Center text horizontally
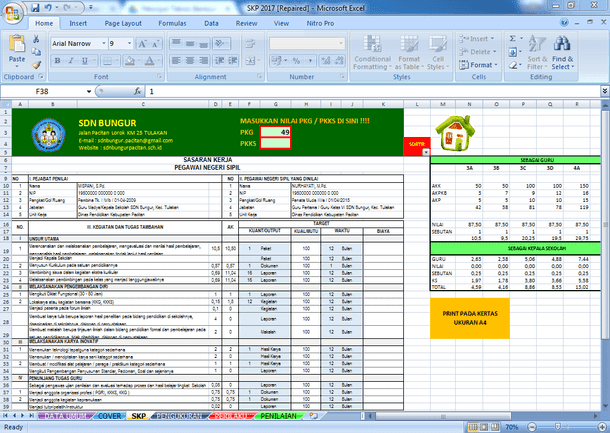The height and width of the screenshot is (433, 610). (189, 61)
